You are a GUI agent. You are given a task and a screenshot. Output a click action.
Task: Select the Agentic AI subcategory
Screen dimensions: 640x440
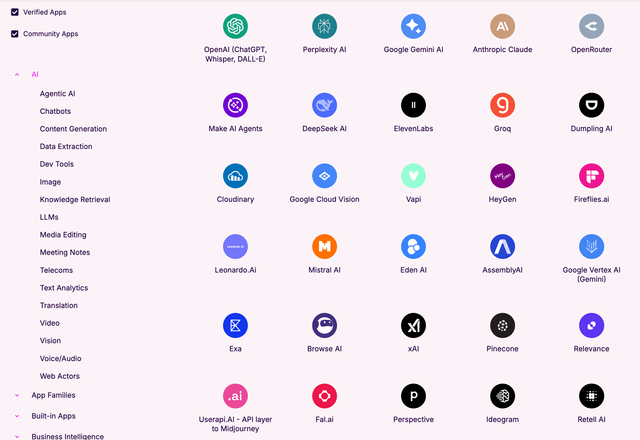coord(58,93)
